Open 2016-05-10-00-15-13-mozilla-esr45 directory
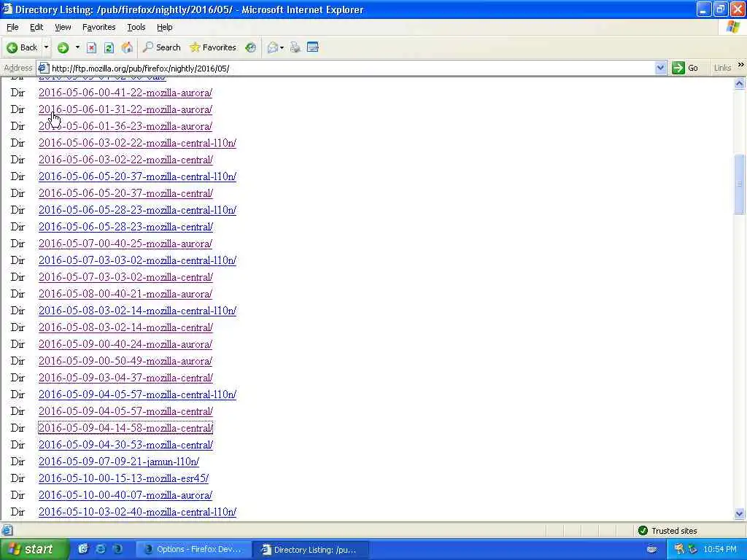The image size is (747, 560). (x=123, y=478)
